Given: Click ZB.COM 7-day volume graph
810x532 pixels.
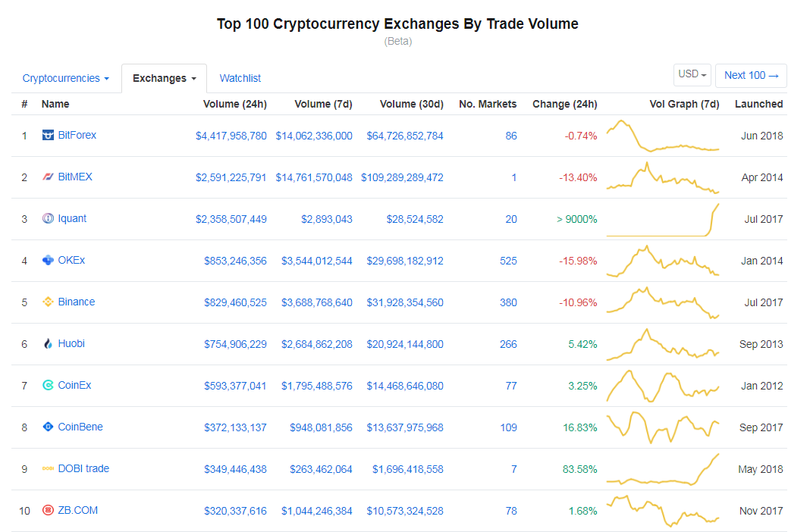Looking at the screenshot, I should (x=663, y=511).
